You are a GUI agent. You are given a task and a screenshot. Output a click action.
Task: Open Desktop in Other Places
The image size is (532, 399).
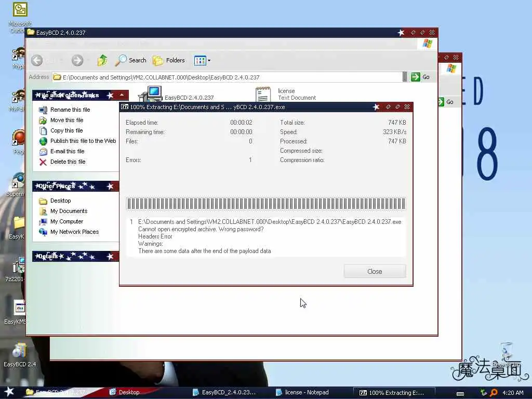60,201
